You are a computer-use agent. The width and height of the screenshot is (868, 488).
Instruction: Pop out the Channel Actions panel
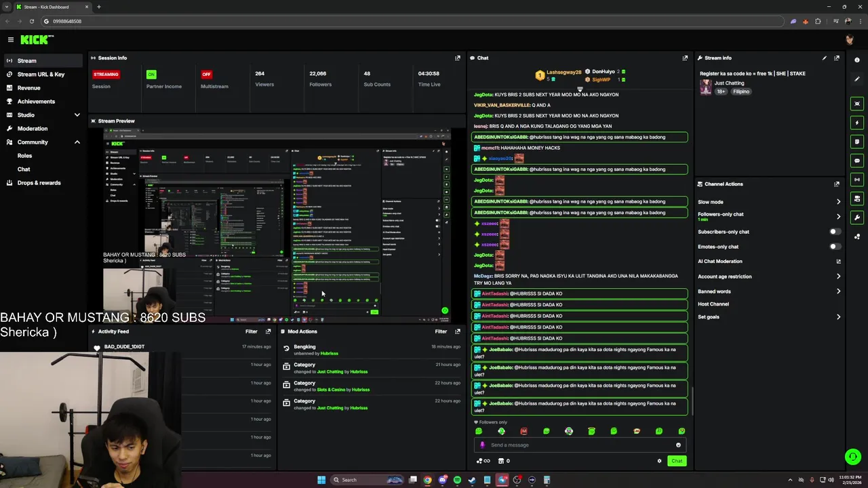click(x=837, y=184)
